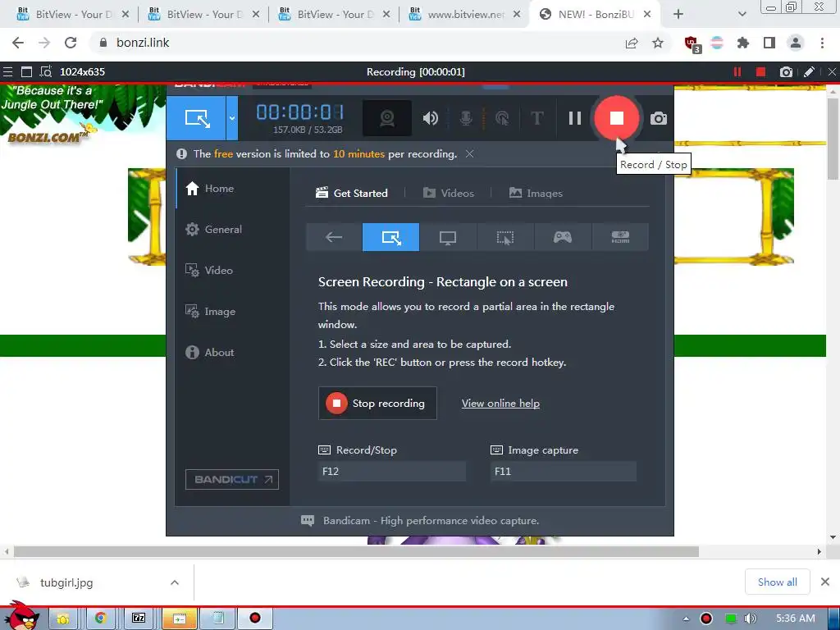Viewport: 840px width, 630px height.
Task: Switch to the Get Started tab
Action: (x=351, y=193)
